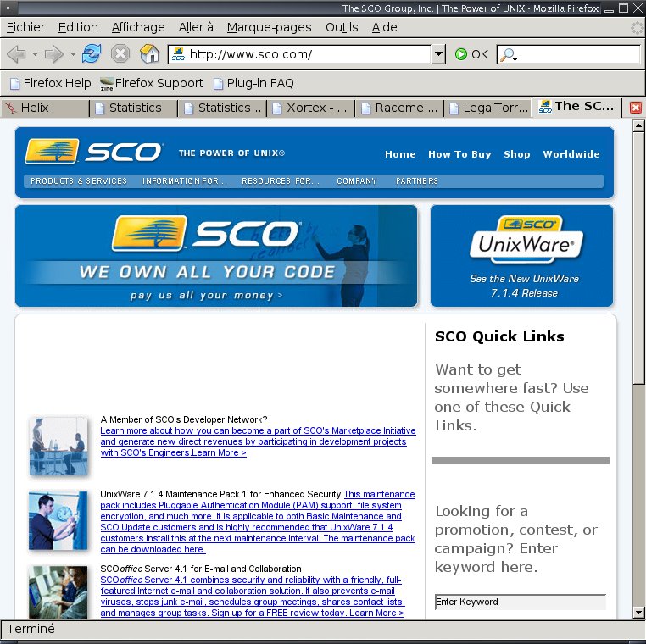The image size is (646, 644).
Task: Click the search engine magnifier icon
Action: 508,55
